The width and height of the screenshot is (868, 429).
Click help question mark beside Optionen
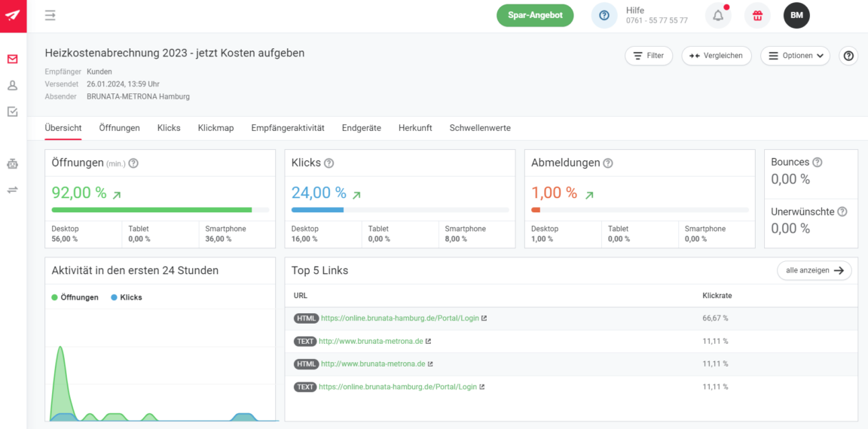tap(848, 56)
